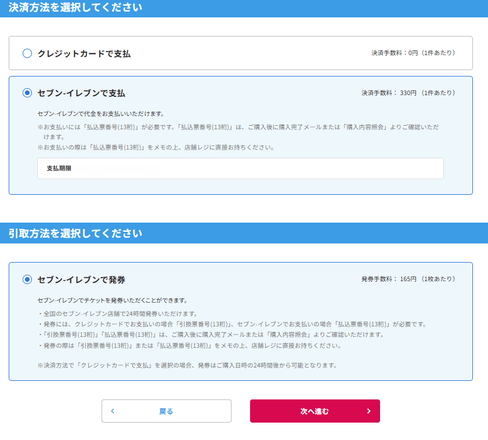Viewport: 488px width, 440px height.
Task: Click the セブン-イレブンで支払 label text
Action: [81, 93]
